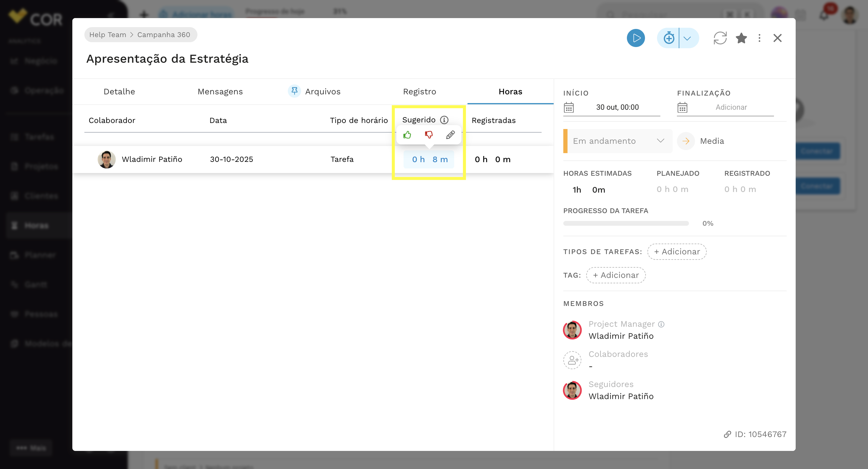Viewport: 868px width, 469px height.
Task: Click the pin icon next to Arquivos
Action: (294, 91)
